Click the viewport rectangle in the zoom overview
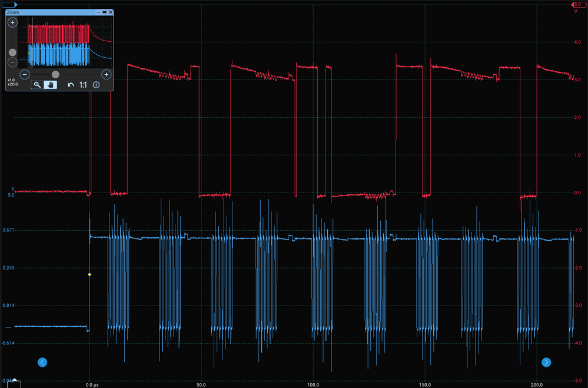588x388 pixels. click(x=31, y=42)
